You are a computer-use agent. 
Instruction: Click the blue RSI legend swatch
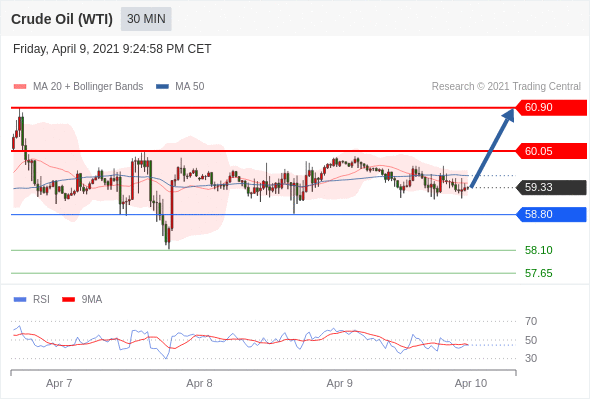20,300
